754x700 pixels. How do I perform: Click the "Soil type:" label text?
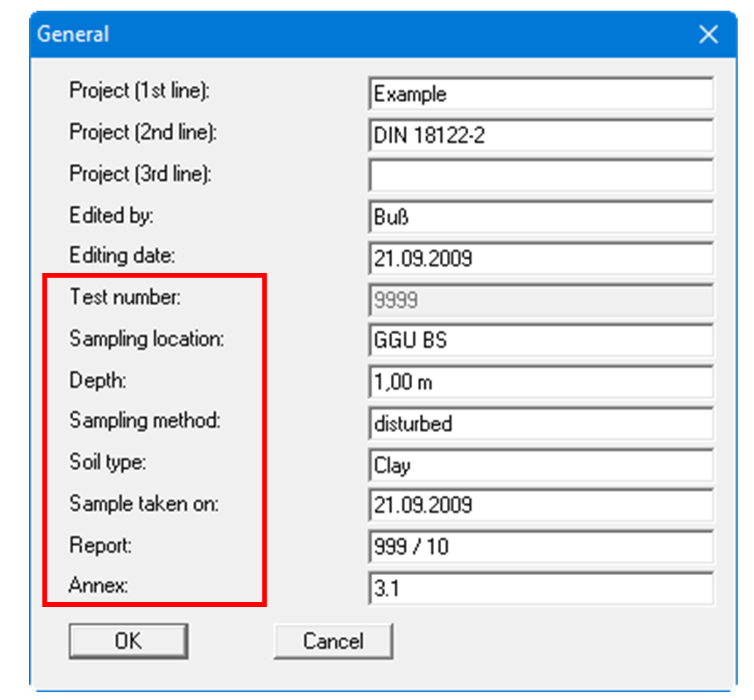(106, 463)
